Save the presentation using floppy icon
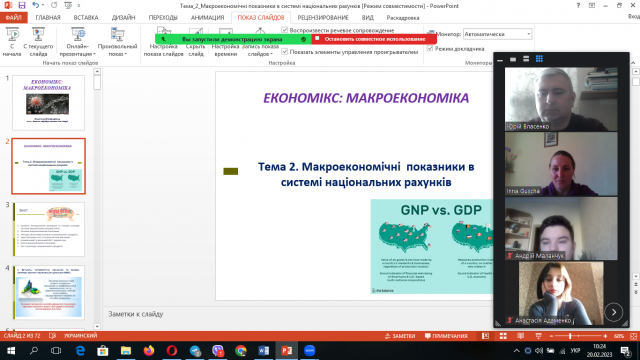This screenshot has height=360, width=640. 22,5
